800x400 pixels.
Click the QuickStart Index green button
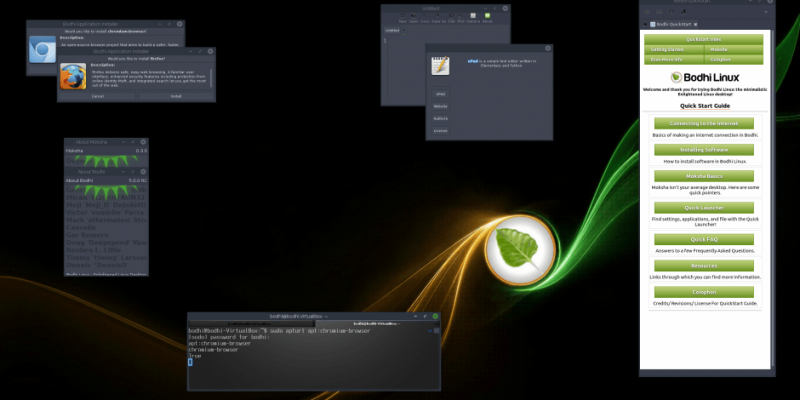[x=704, y=39]
